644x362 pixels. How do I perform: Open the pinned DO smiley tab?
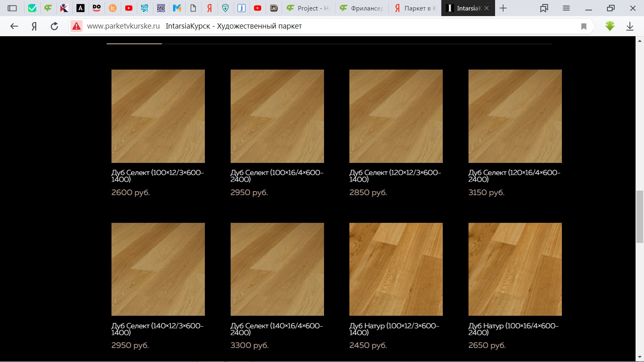tap(97, 8)
